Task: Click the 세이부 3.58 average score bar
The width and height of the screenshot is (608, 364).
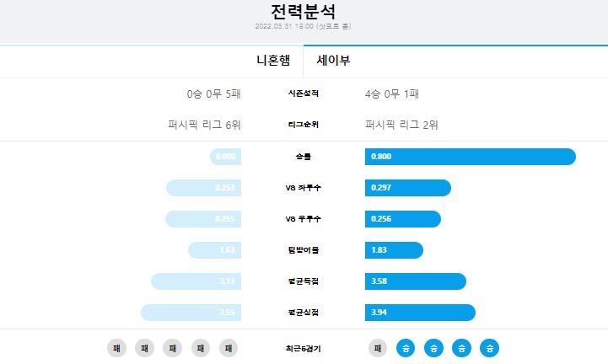Action: click(x=415, y=281)
